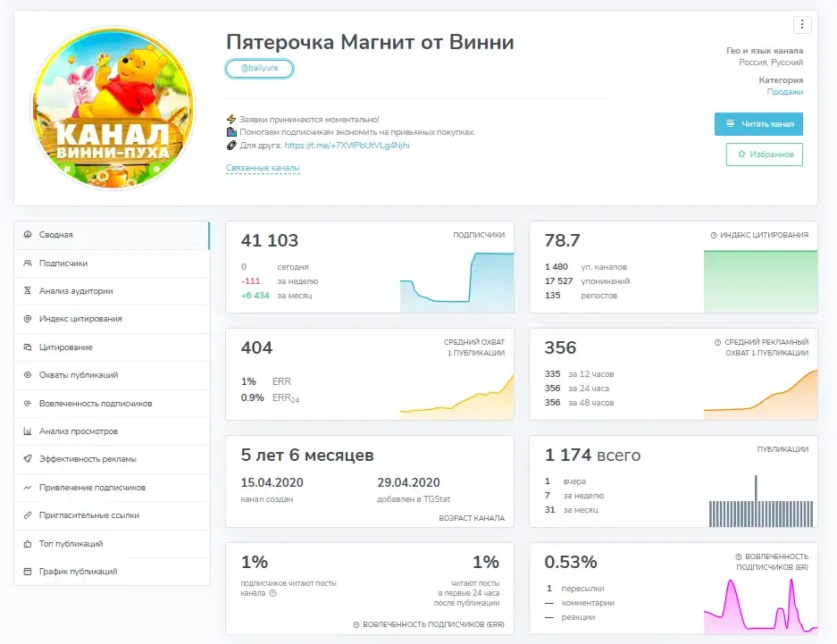Click the publications bar chart
837x644 pixels.
pyautogui.click(x=761, y=501)
